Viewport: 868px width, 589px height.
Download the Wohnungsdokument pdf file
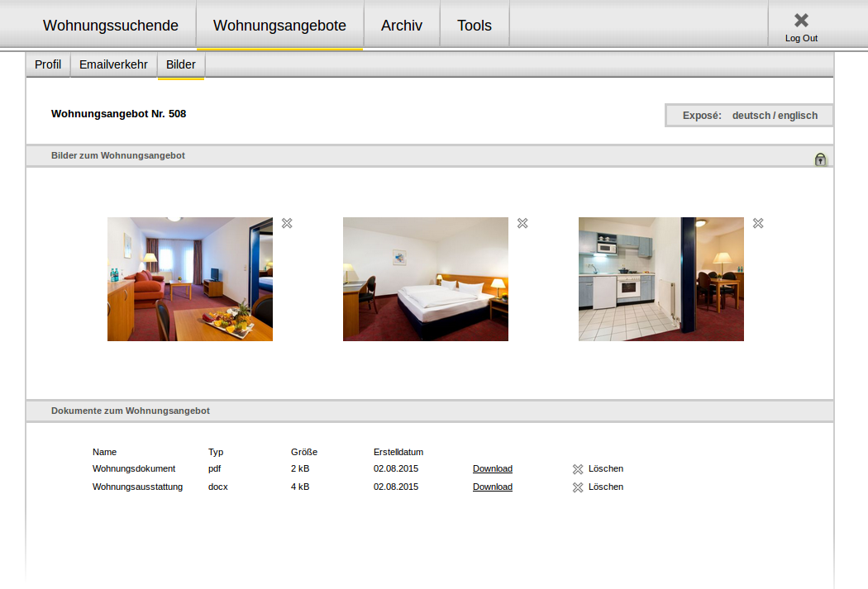493,468
